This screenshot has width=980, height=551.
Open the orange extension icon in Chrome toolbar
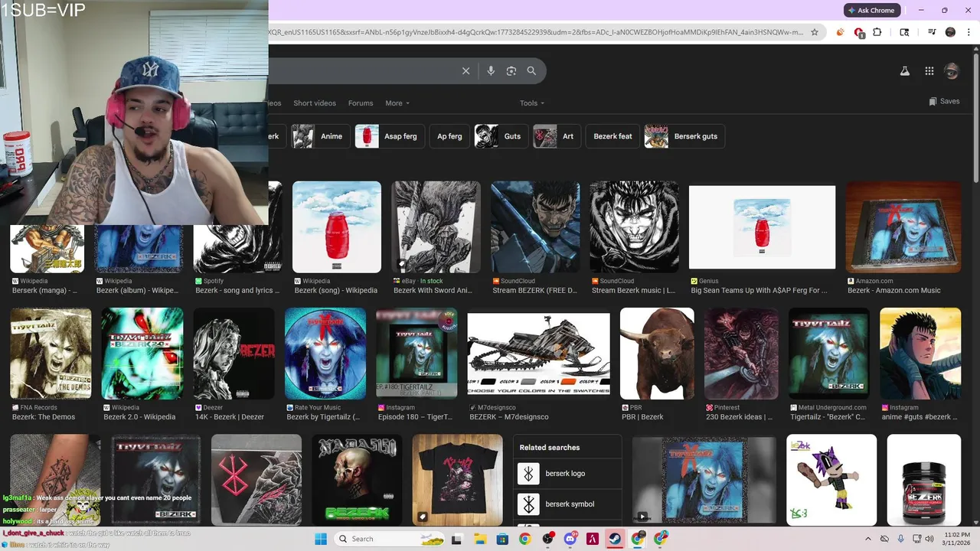pos(840,32)
